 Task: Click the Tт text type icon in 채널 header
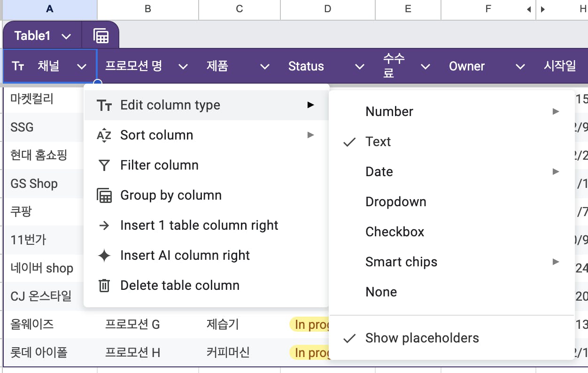point(18,66)
